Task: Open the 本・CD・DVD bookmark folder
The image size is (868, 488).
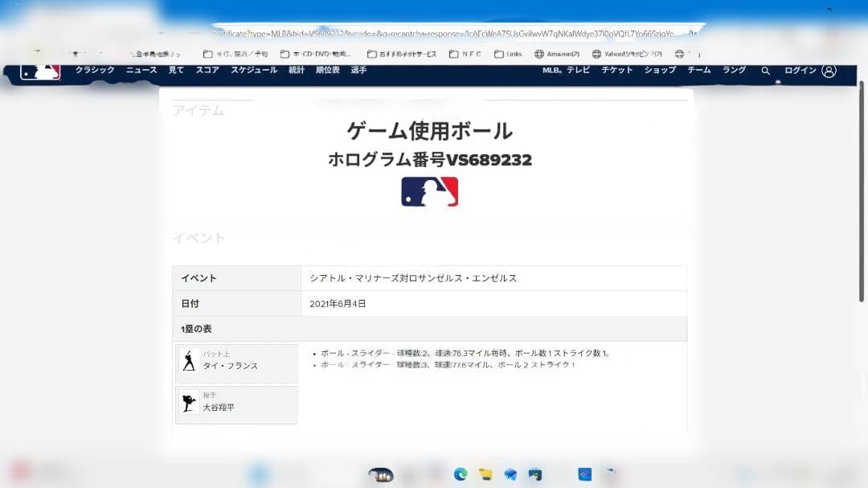Action: click(x=316, y=54)
